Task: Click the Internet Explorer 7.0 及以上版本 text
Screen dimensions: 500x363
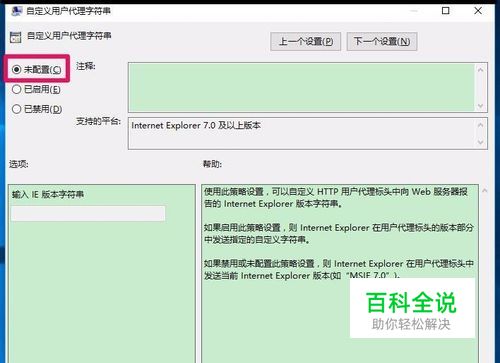Action: [x=196, y=126]
